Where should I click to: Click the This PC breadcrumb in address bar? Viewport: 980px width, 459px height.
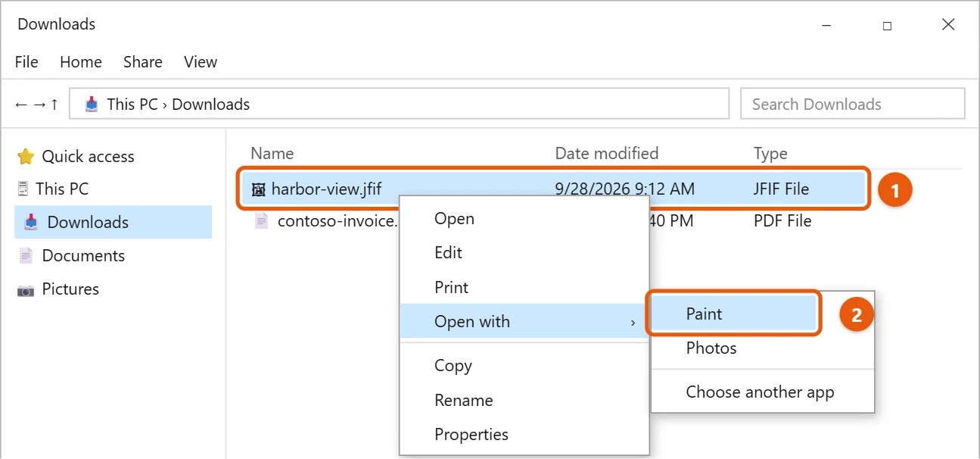click(x=132, y=105)
